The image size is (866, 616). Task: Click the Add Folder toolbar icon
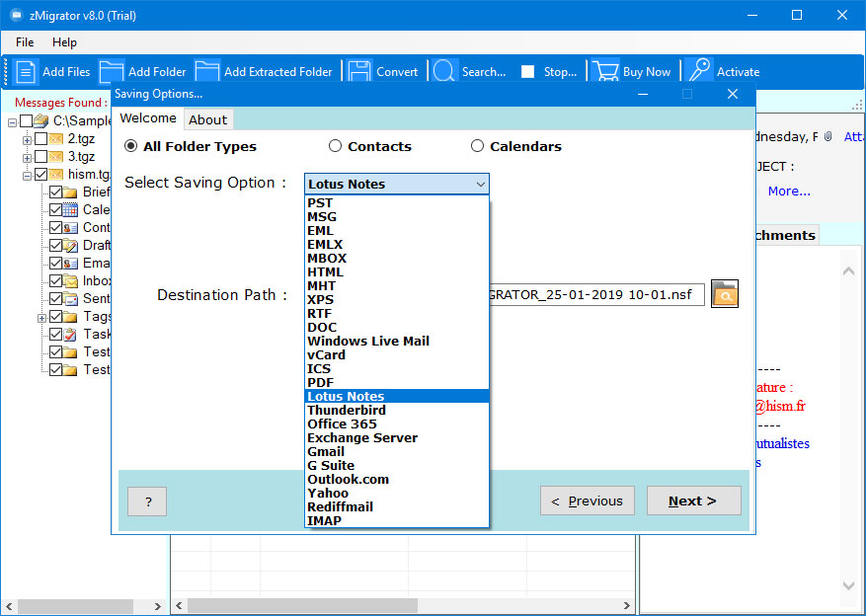[x=112, y=72]
